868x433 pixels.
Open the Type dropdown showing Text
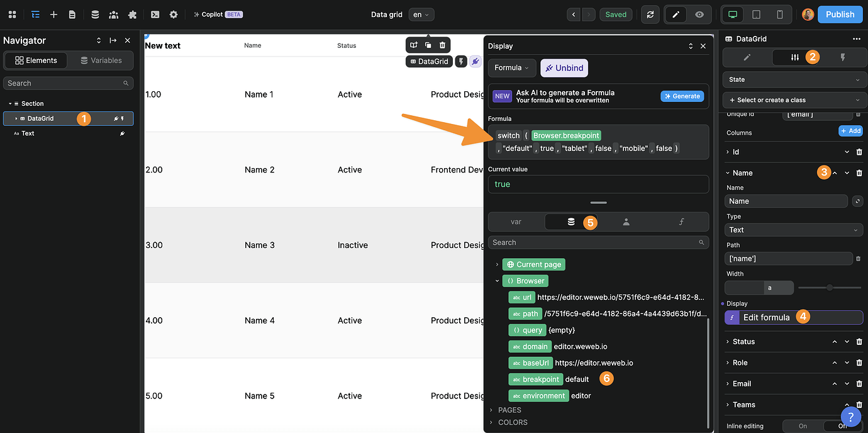click(x=794, y=230)
